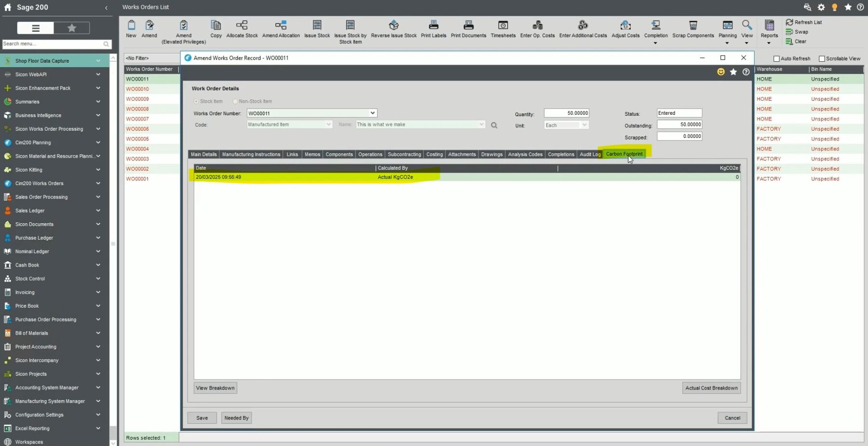
Task: Open the Works Order Number dropdown
Action: [x=372, y=113]
